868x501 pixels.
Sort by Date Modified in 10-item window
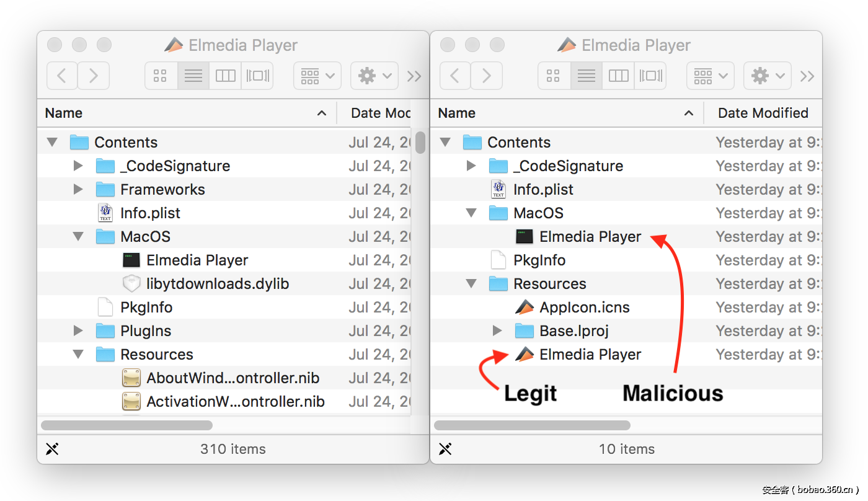(x=763, y=113)
